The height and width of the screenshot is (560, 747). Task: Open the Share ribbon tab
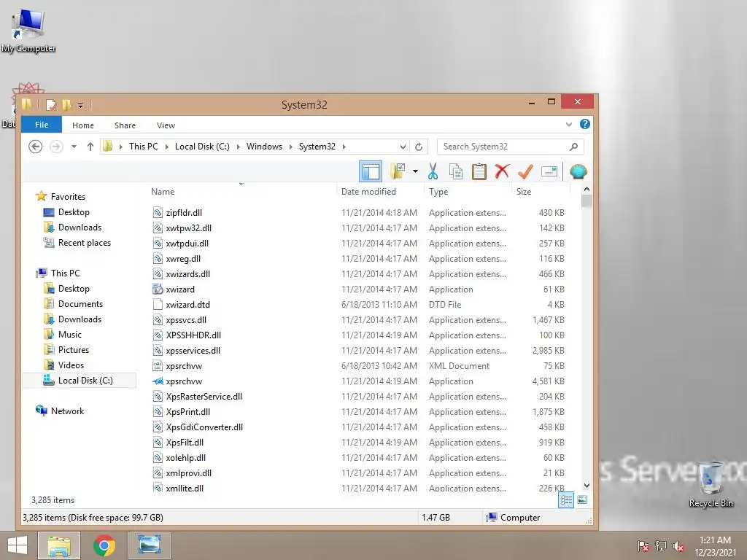point(125,125)
